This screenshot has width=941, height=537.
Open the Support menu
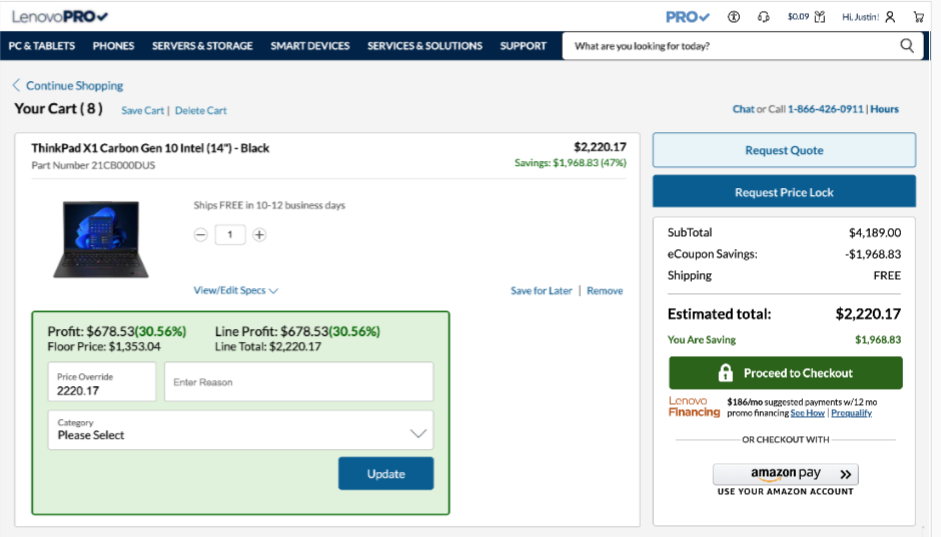pos(523,46)
